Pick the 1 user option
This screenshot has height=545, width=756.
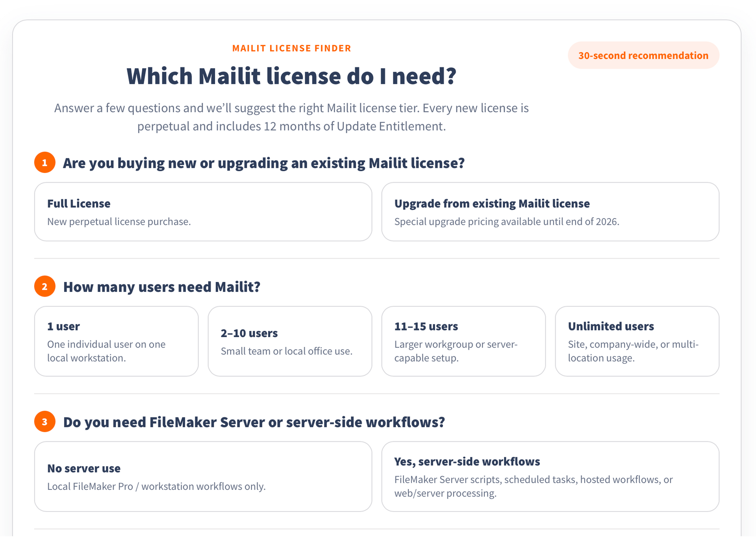pyautogui.click(x=117, y=341)
